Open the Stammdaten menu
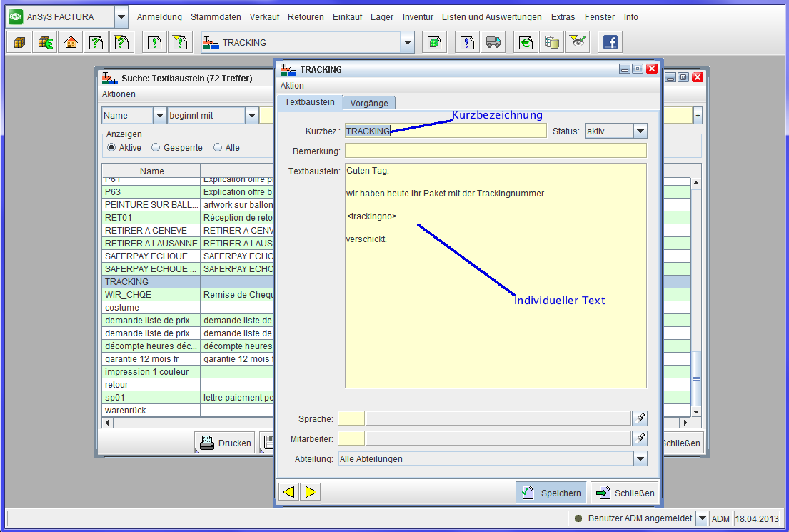789x532 pixels. coord(211,17)
